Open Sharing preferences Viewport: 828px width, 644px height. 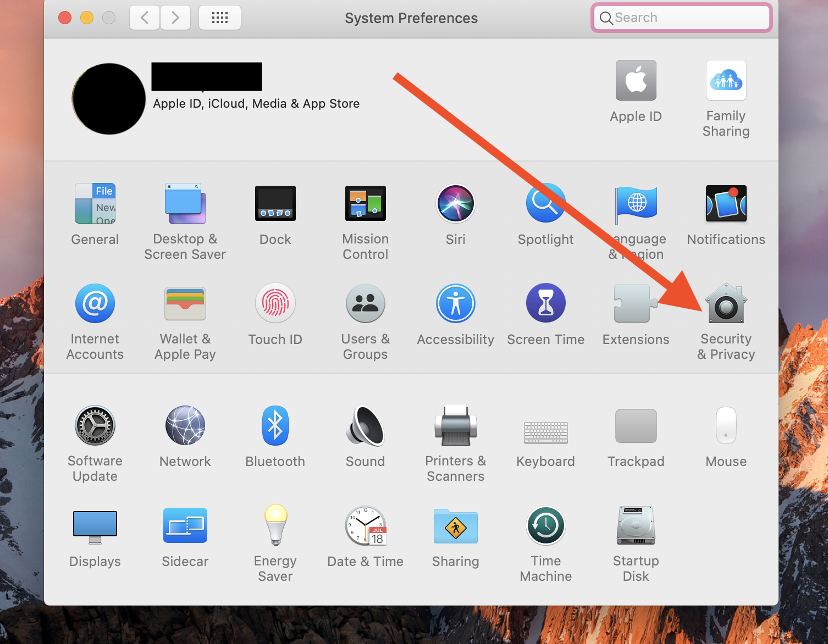[x=456, y=526]
